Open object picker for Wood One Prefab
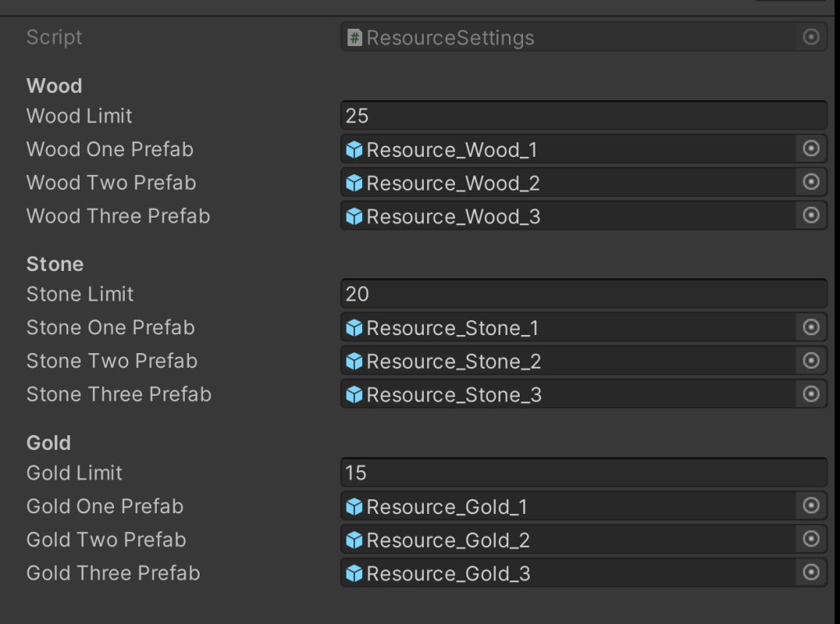840x624 pixels. click(810, 149)
